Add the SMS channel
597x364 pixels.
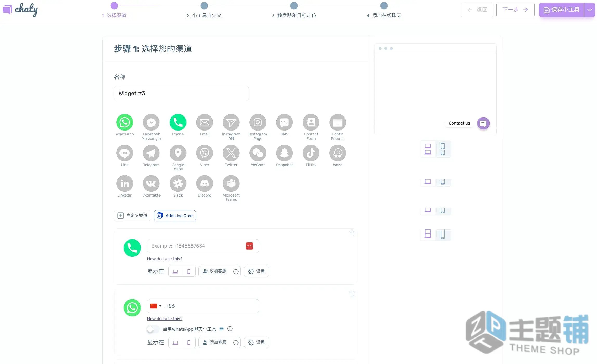coord(284,122)
